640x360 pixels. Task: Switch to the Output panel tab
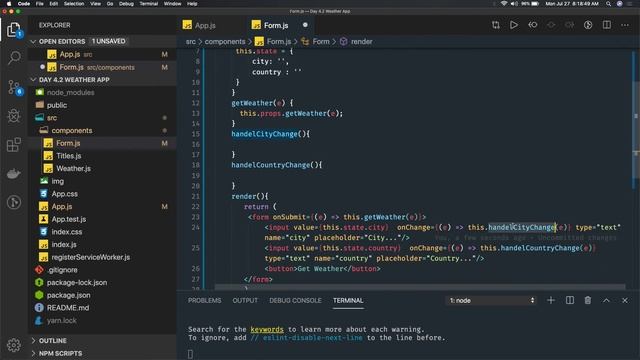tap(245, 300)
